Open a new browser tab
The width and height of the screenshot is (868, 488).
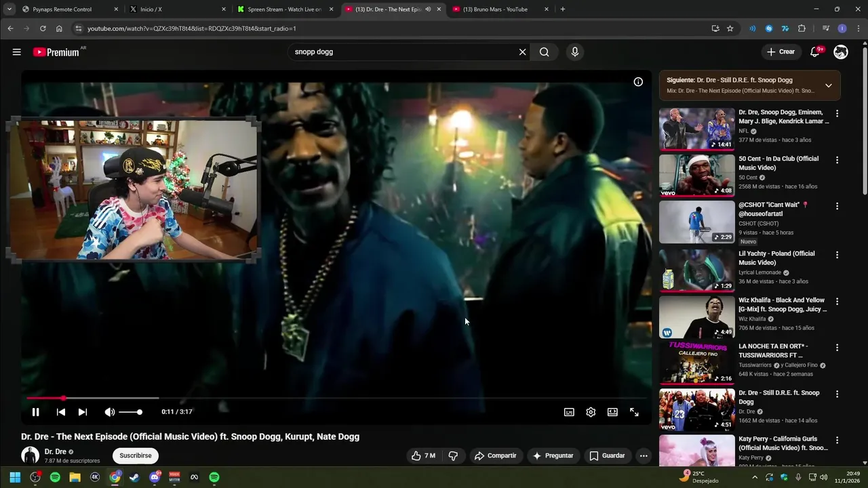[x=563, y=9]
